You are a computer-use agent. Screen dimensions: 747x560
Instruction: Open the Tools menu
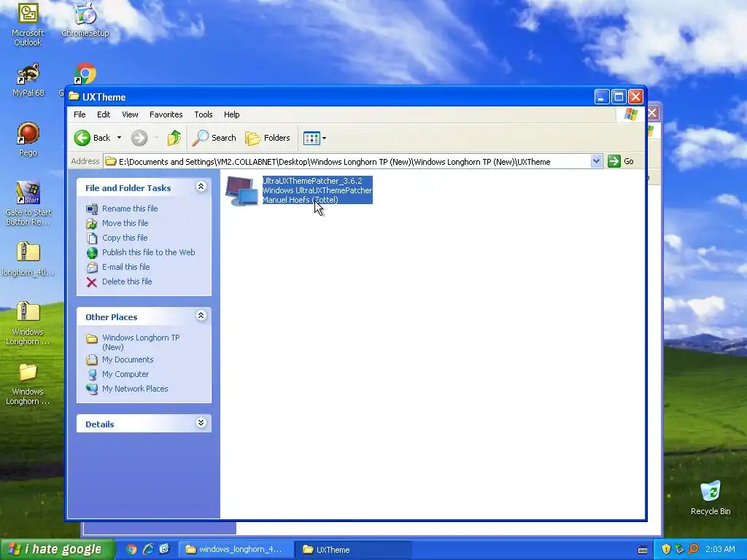pyautogui.click(x=204, y=114)
